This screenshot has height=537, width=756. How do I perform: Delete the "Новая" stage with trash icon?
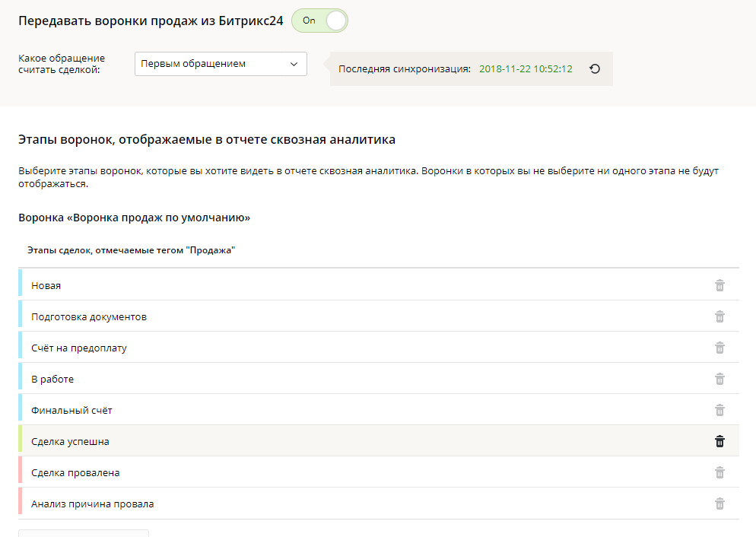click(x=719, y=285)
